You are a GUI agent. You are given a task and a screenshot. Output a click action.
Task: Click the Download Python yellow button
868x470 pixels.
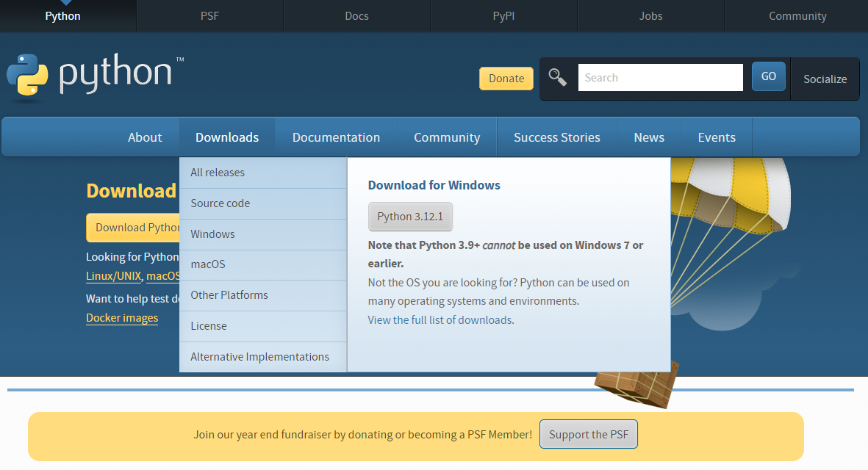133,228
